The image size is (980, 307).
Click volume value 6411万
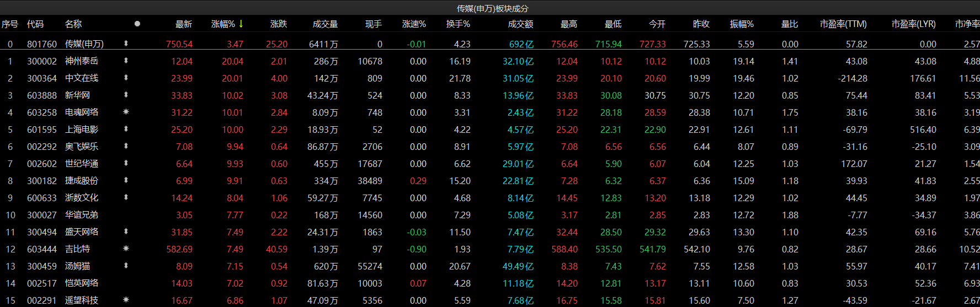pyautogui.click(x=324, y=44)
